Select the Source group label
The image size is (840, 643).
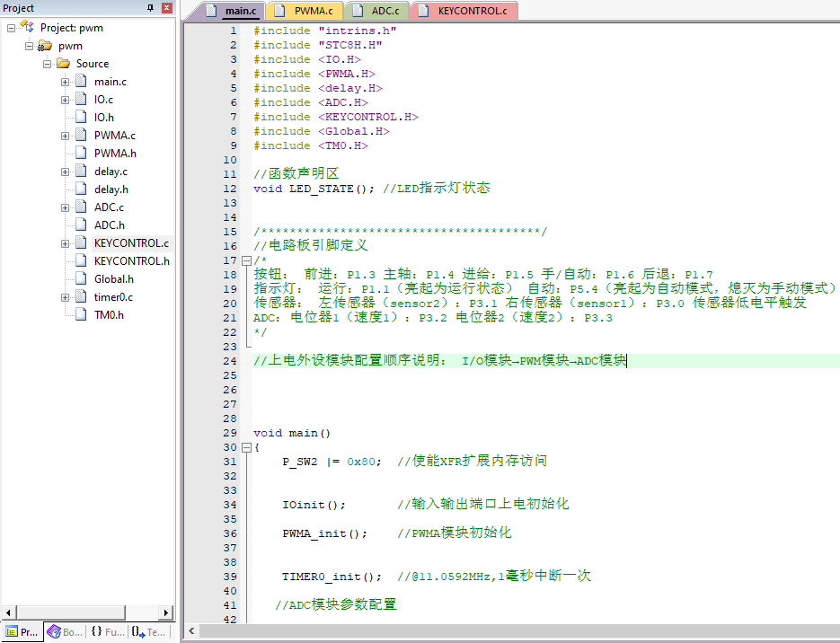pyautogui.click(x=93, y=64)
